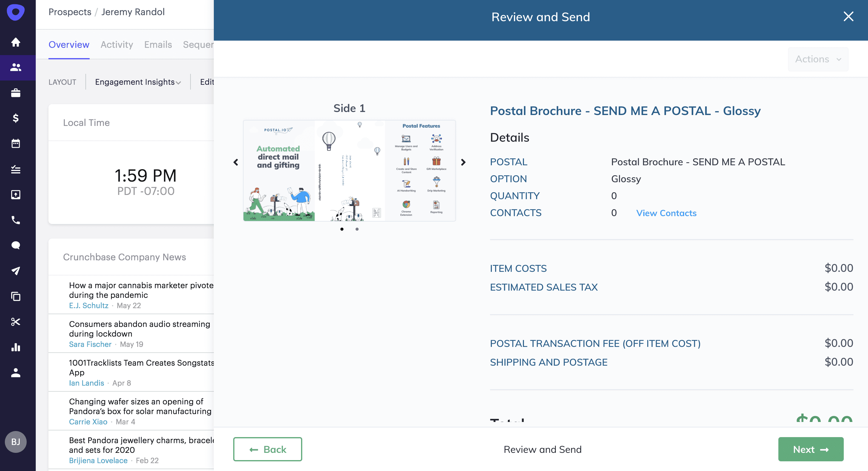
Task: Open the Calendar icon in sidebar
Action: click(x=15, y=143)
